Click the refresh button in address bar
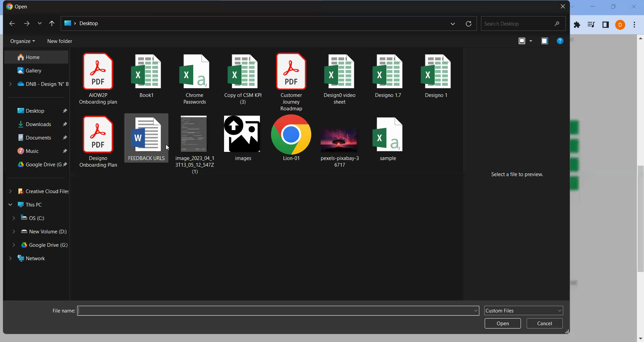This screenshot has height=342, width=644. tap(469, 23)
